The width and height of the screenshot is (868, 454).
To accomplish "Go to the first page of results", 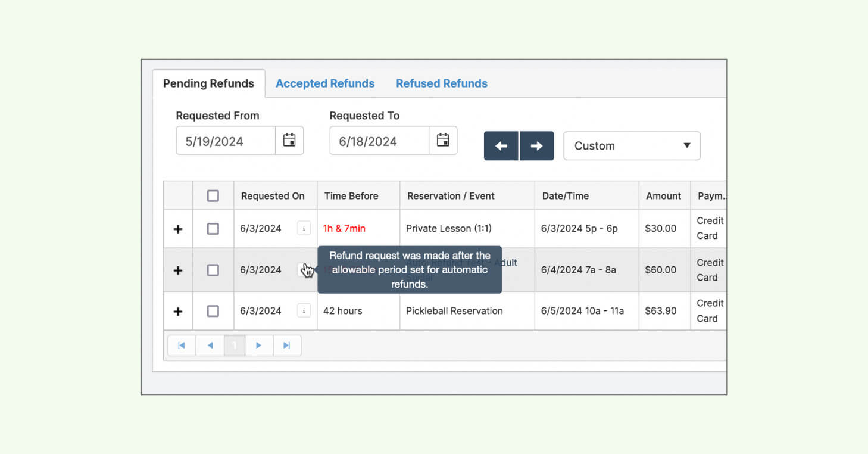I will tap(182, 346).
